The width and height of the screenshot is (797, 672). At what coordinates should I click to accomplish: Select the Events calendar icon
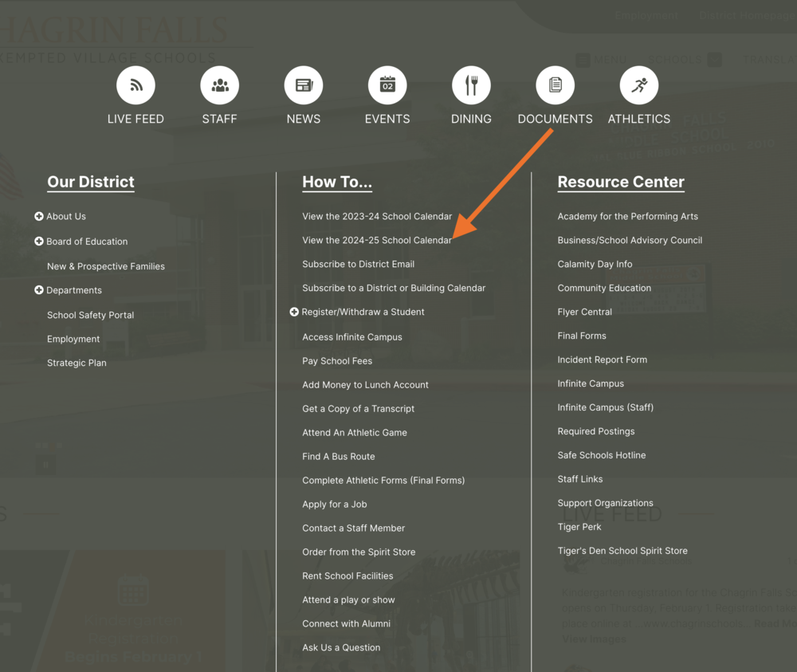pyautogui.click(x=387, y=85)
